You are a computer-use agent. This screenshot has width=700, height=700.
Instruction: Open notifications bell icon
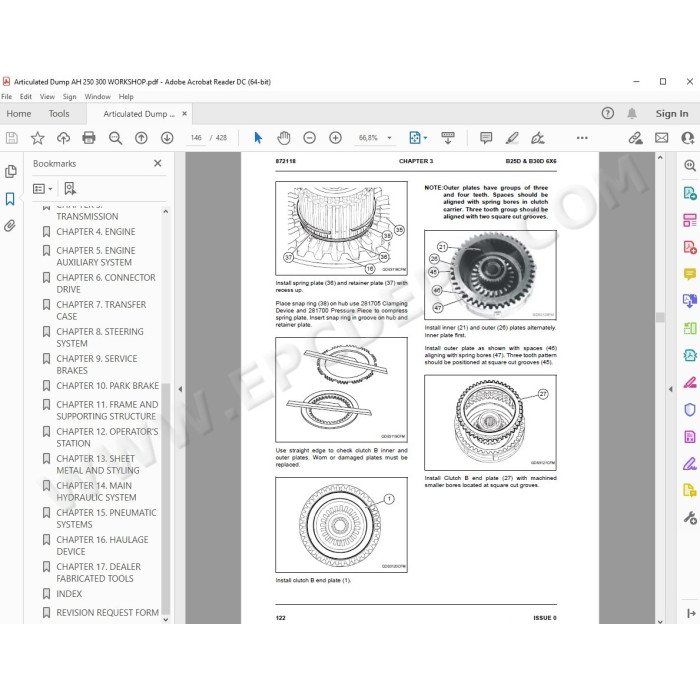click(632, 113)
